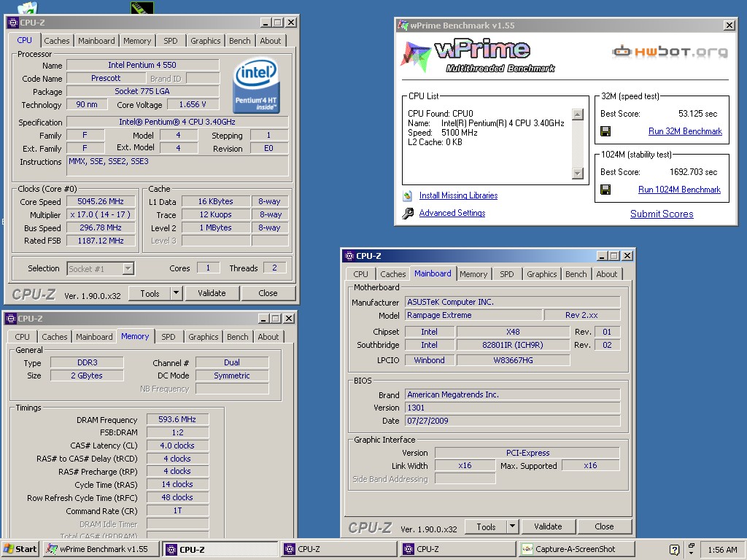This screenshot has height=560, width=747.
Task: Click the save icon under 1024M Best Score
Action: point(605,190)
